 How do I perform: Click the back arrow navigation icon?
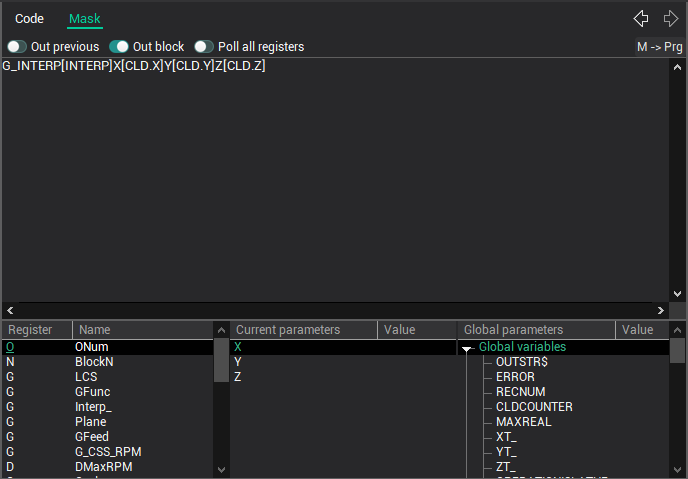click(642, 18)
